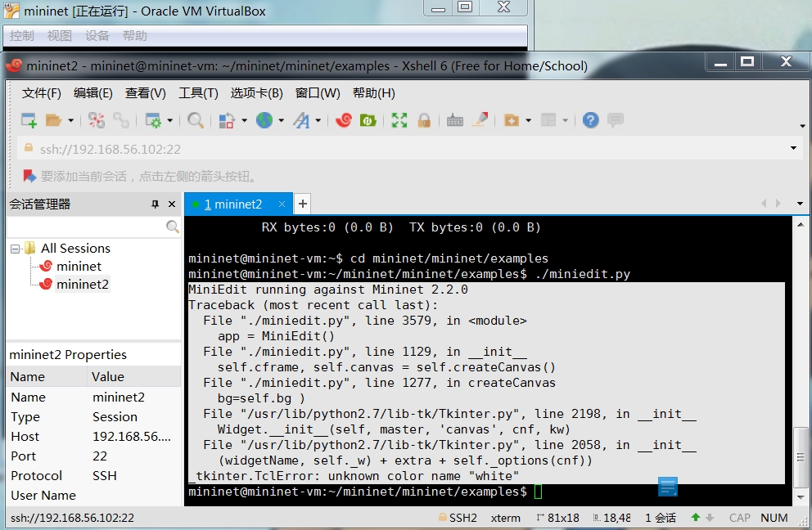
Task: Launch Xmanager with the green toolbar icon
Action: click(368, 120)
